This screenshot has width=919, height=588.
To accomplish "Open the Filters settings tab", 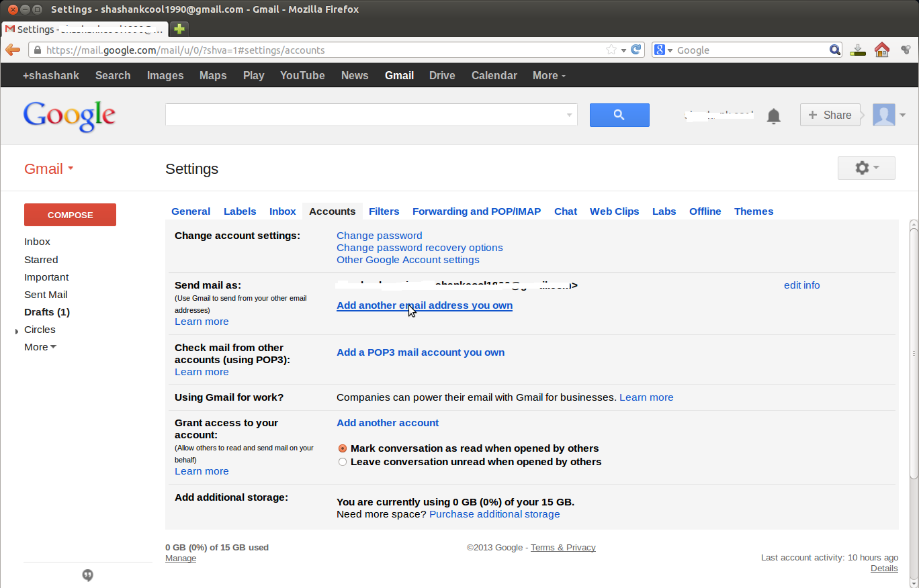I will click(x=384, y=211).
